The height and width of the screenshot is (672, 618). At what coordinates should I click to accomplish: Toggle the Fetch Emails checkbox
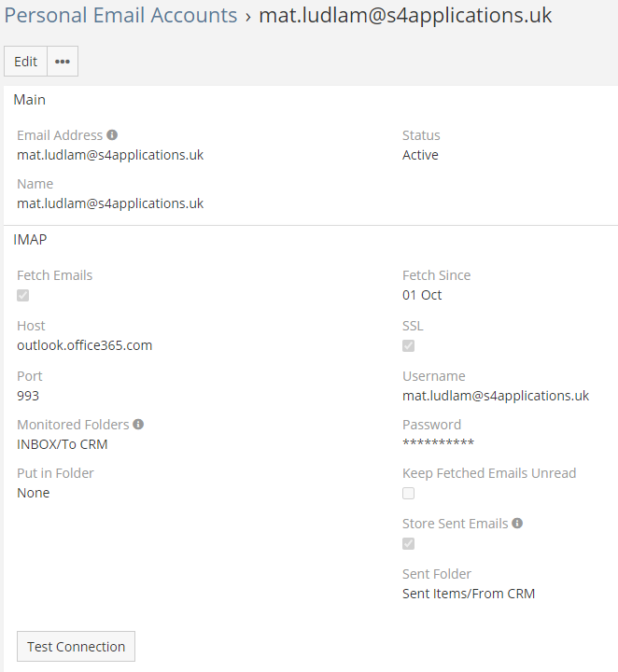pos(23,296)
